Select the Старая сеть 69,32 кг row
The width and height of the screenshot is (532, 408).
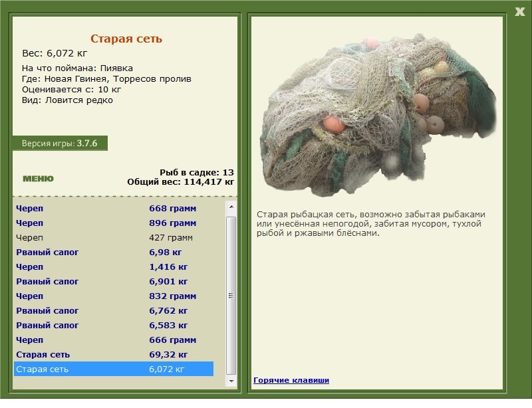(x=114, y=354)
